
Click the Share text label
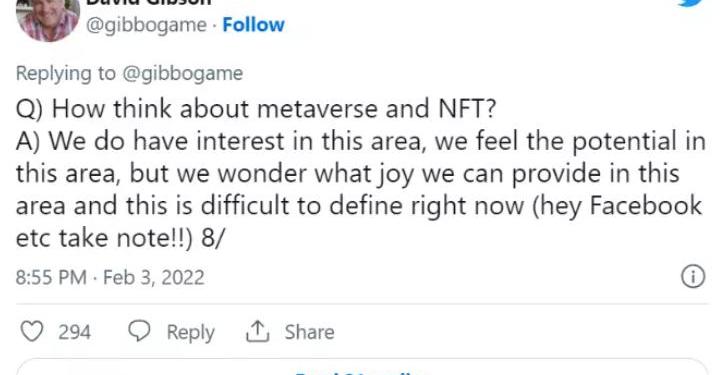(309, 332)
